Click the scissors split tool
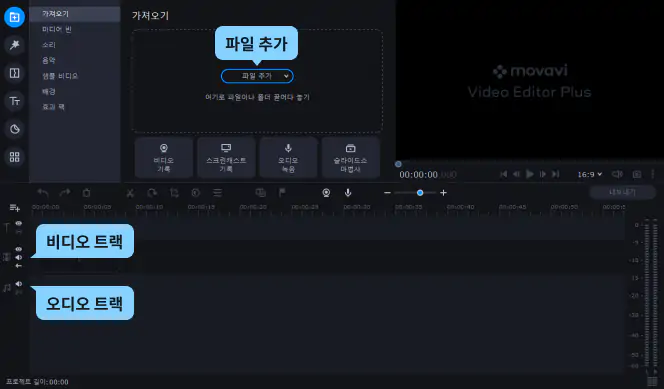Image resolution: width=664 pixels, height=389 pixels. click(130, 193)
